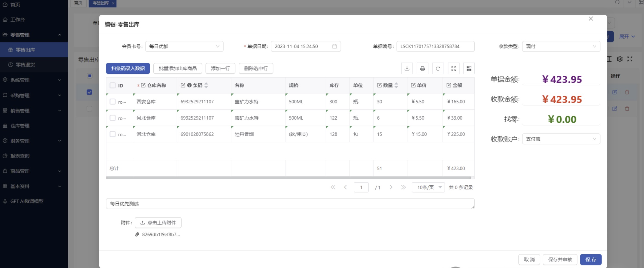644x268 pixels.
Task: Open the calendar icon in date field
Action: [x=334, y=46]
